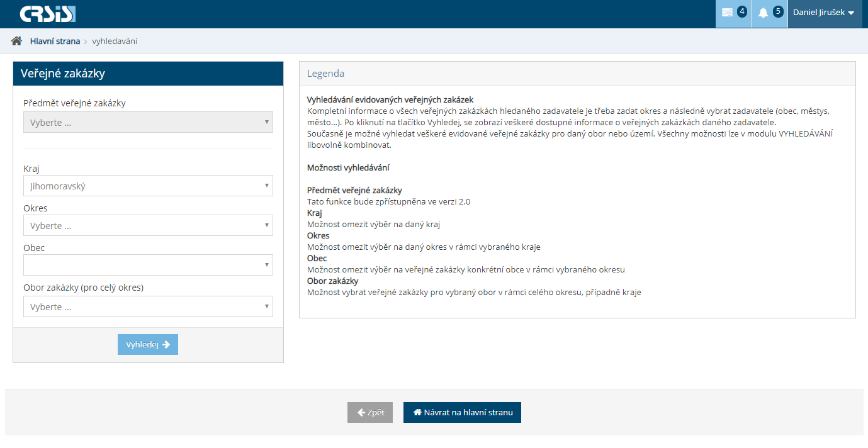Open the notifications bell icon
The image size is (868, 448).
tap(763, 13)
